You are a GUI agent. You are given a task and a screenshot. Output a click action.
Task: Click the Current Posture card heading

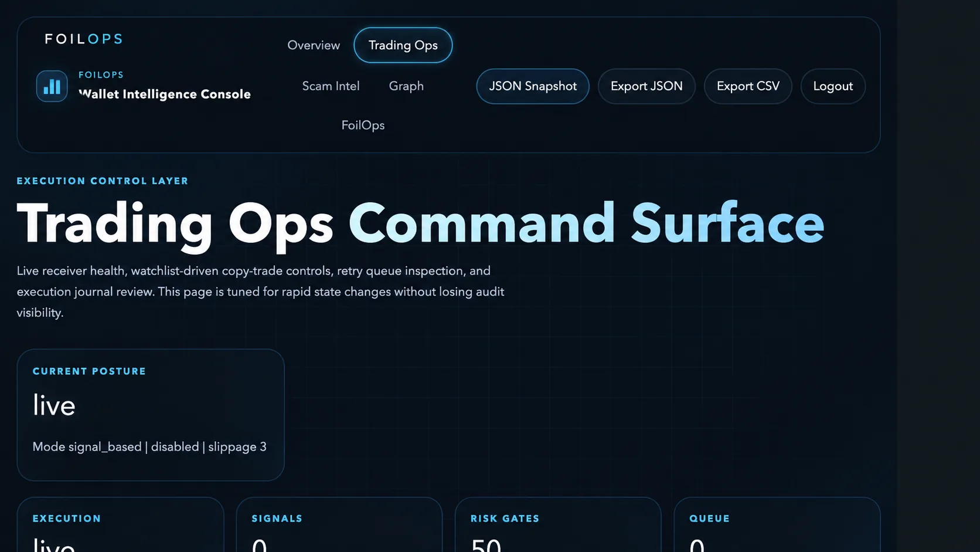(x=89, y=371)
